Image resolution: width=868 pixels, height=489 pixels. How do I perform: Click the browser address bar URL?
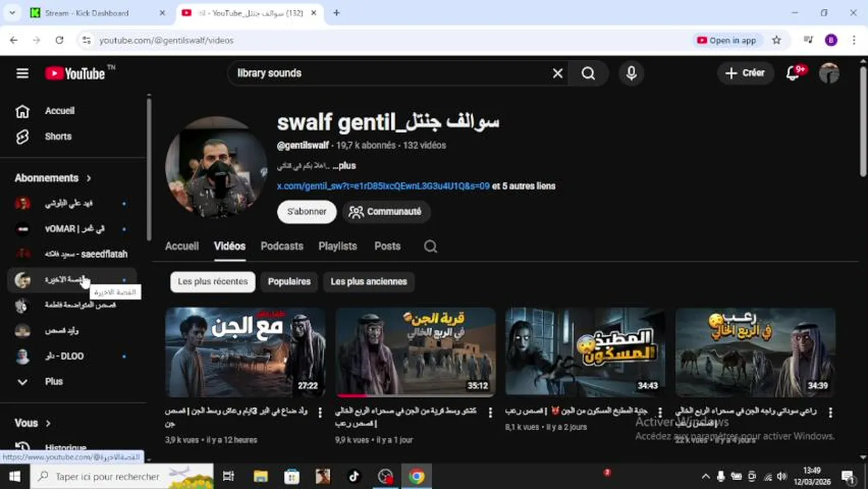[166, 41]
